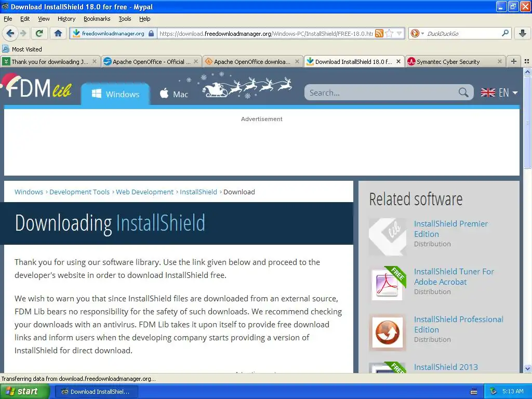Switch to Symantec Cyber Security tab

pyautogui.click(x=455, y=61)
